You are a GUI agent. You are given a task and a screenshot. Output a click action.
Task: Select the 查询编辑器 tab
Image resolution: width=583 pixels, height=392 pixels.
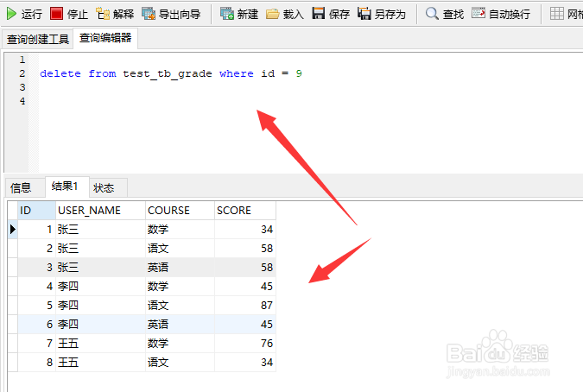105,38
